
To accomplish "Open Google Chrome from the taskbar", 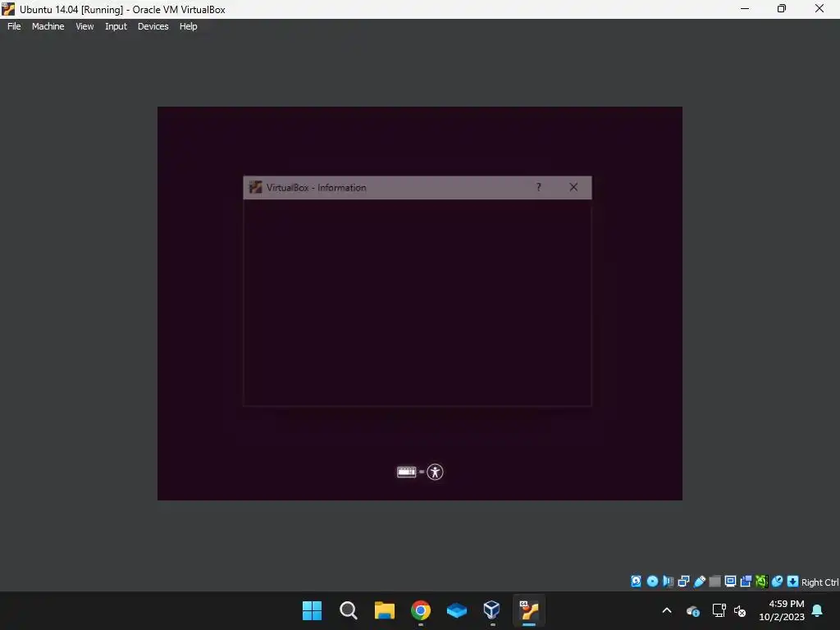I will 421,610.
